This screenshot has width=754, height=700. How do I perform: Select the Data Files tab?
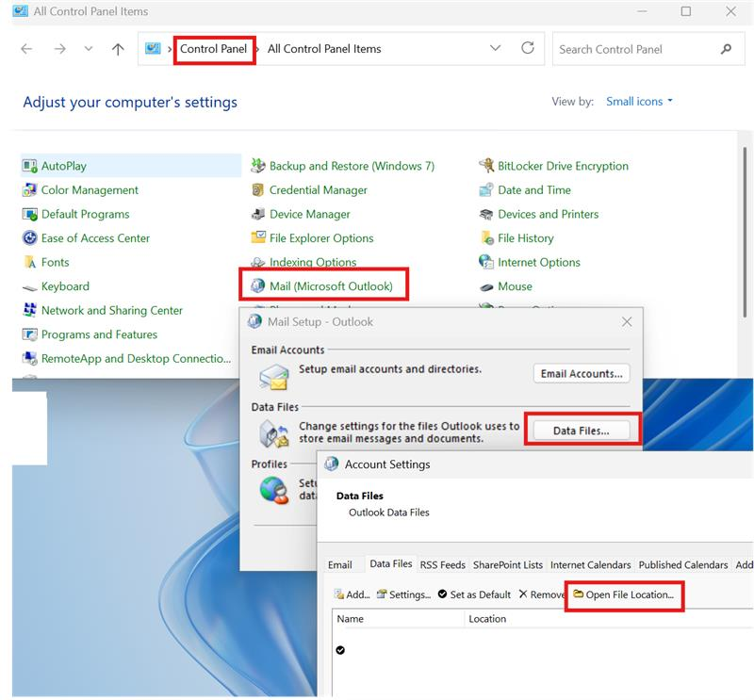click(390, 563)
